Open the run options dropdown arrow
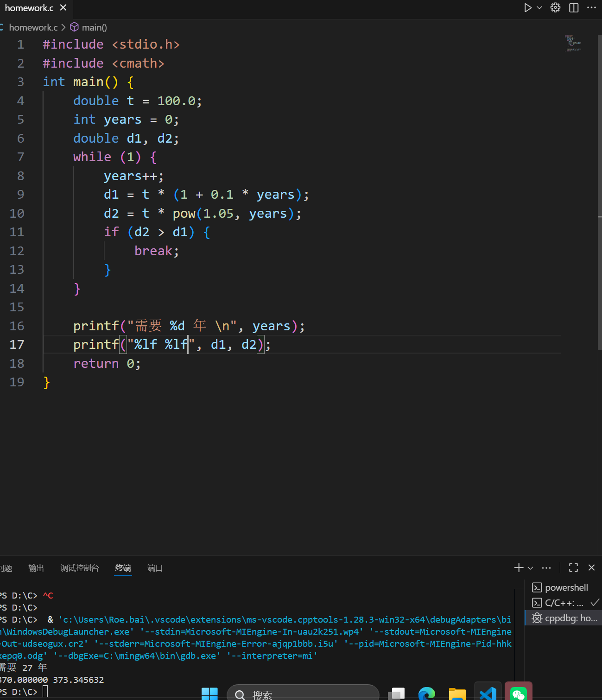602x700 pixels. (539, 8)
